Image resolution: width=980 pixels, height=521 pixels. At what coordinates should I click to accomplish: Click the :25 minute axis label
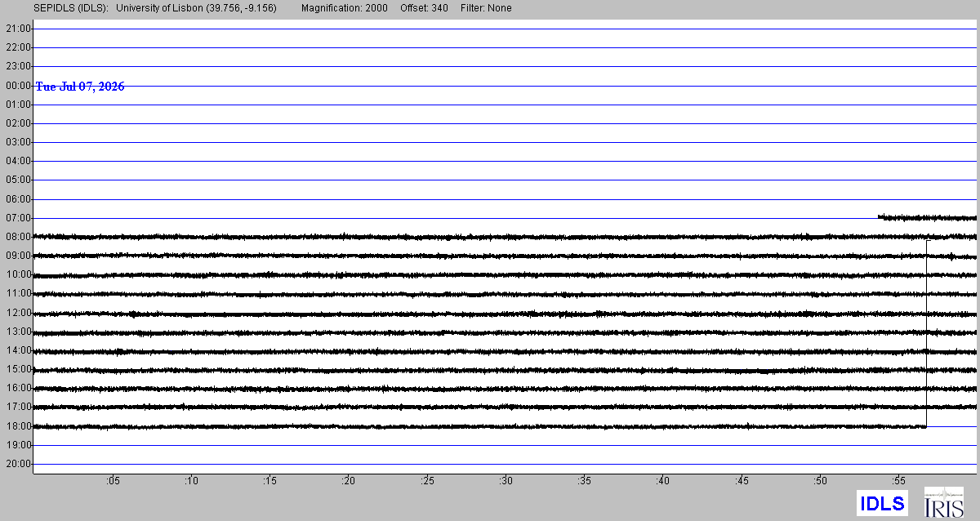click(427, 481)
